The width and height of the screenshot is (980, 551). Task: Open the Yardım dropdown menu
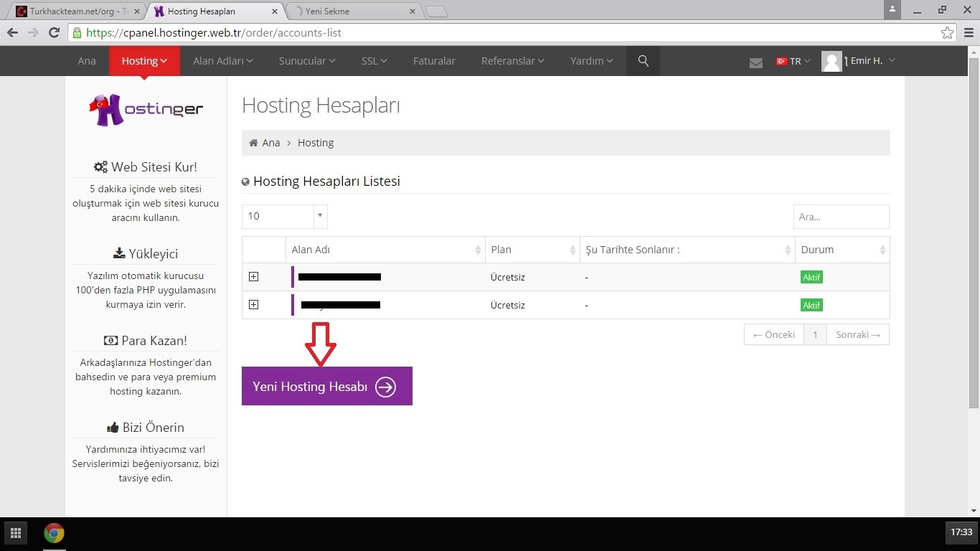[x=592, y=61]
